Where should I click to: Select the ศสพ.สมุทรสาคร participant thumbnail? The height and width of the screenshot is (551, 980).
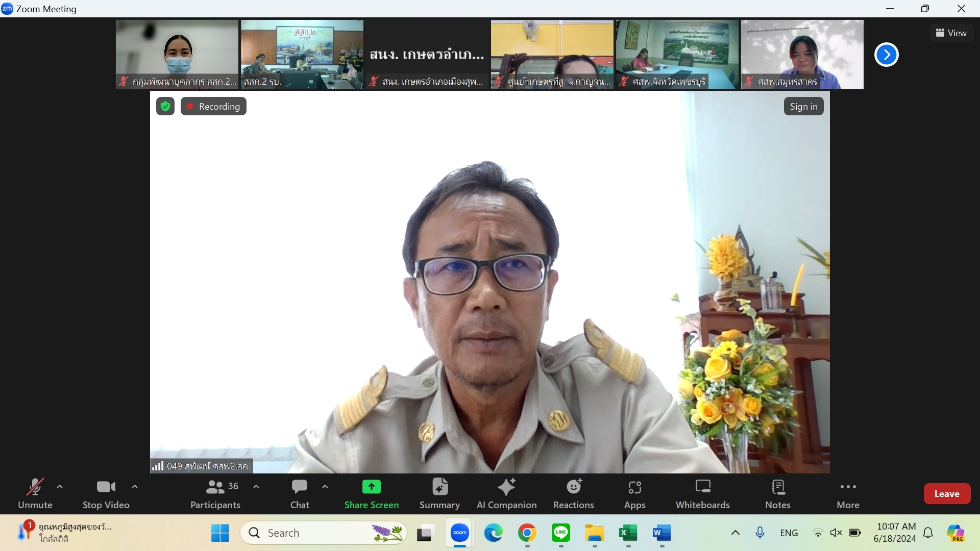(802, 54)
